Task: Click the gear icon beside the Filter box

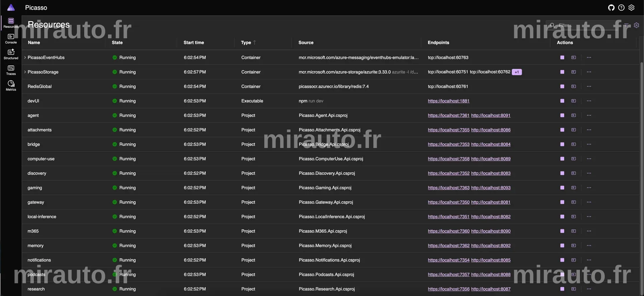Action: click(x=636, y=25)
